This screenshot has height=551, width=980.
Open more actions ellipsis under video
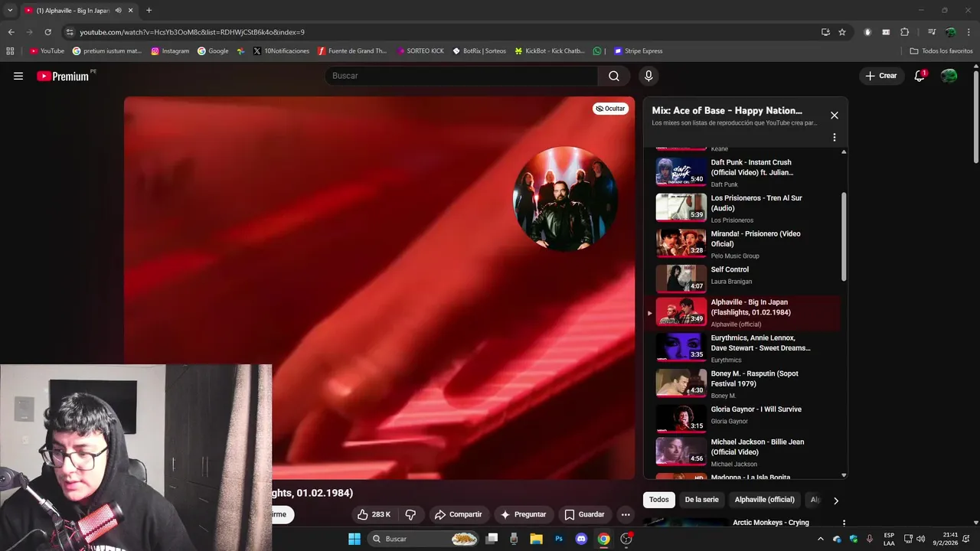point(626,514)
